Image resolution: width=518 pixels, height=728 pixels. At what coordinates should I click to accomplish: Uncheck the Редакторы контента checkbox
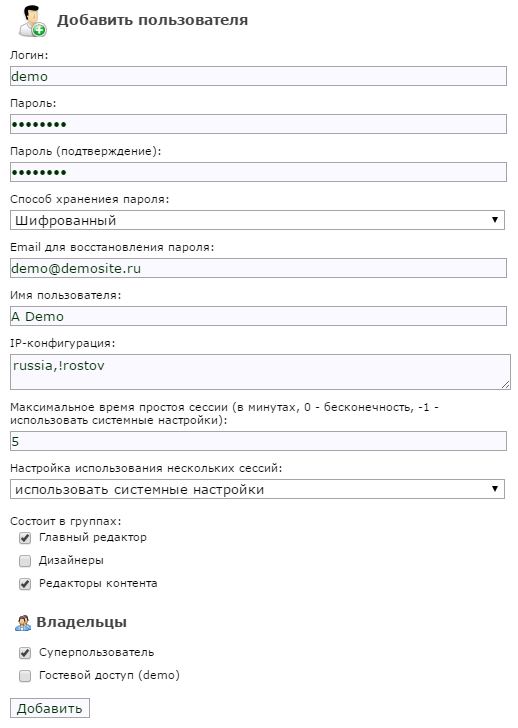pos(25,584)
